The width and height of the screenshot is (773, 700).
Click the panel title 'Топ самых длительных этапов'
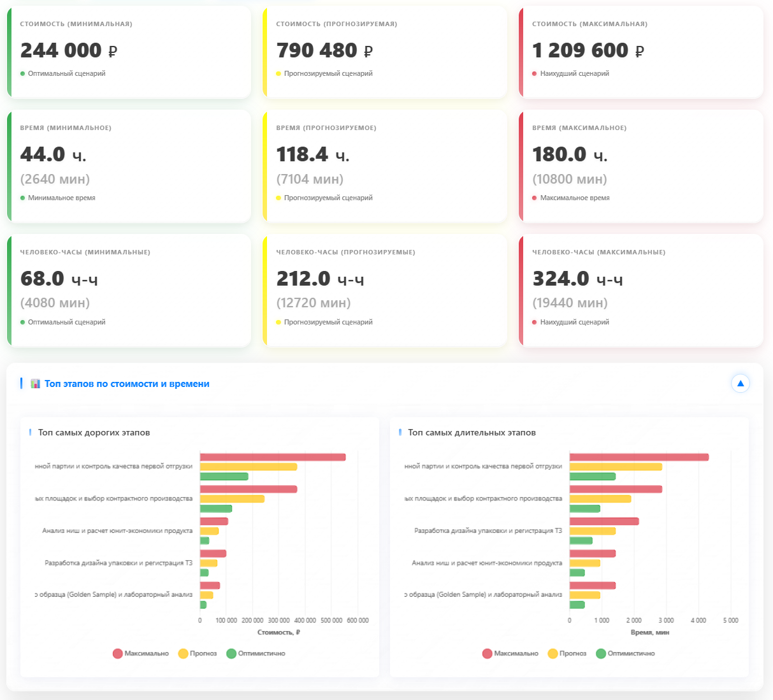(472, 432)
